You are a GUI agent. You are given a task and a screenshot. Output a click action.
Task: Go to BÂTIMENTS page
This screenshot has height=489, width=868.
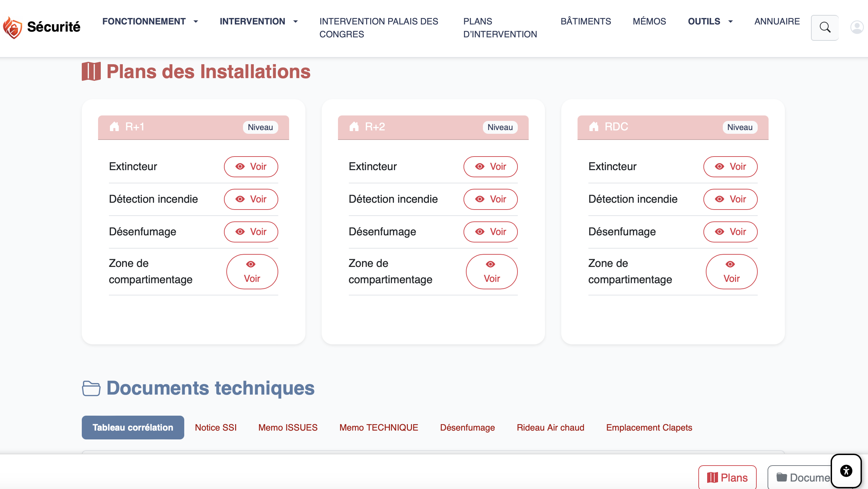[586, 21]
